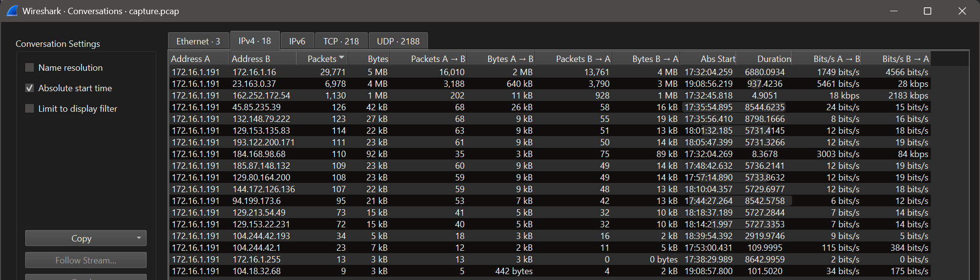Image resolution: width=980 pixels, height=280 pixels.
Task: Select the conversation with 172.16.1.16
Action: click(x=549, y=72)
